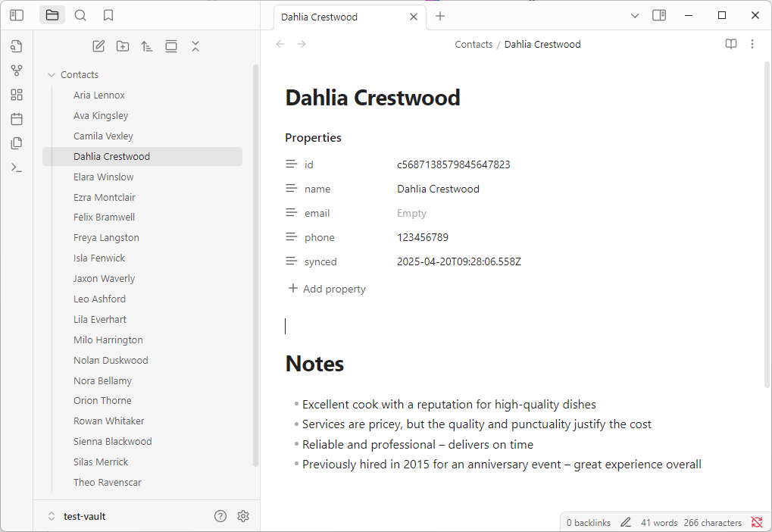Image resolution: width=772 pixels, height=532 pixels.
Task: Toggle auto-reveal current file icon
Action: coord(171,46)
